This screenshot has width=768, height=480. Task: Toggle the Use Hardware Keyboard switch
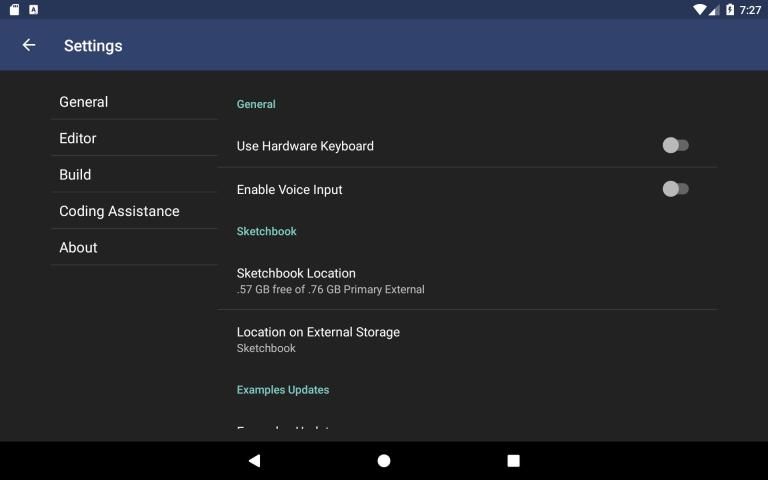[675, 146]
